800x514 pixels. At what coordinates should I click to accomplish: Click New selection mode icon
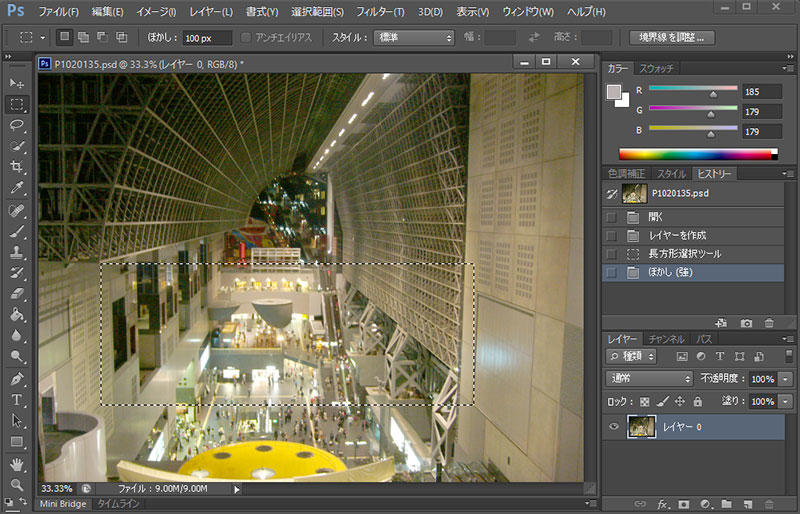(x=65, y=37)
